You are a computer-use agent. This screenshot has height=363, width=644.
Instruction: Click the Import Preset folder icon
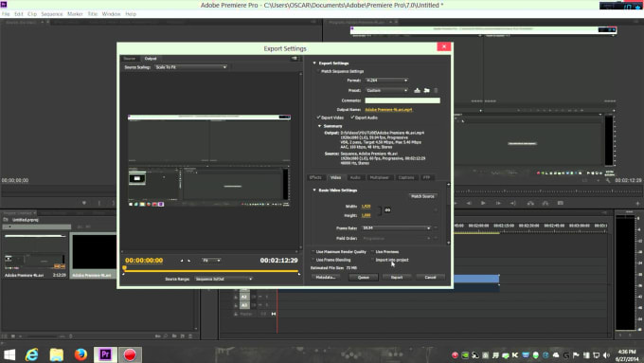[427, 90]
